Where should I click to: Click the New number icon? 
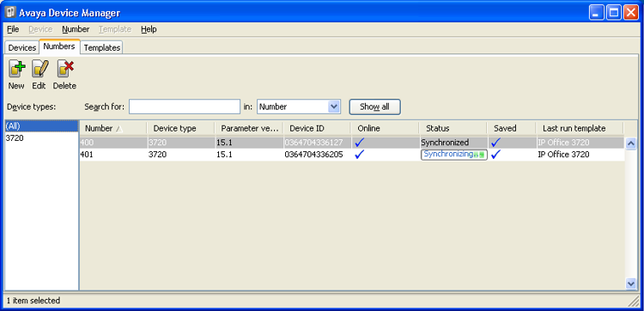tap(16, 69)
